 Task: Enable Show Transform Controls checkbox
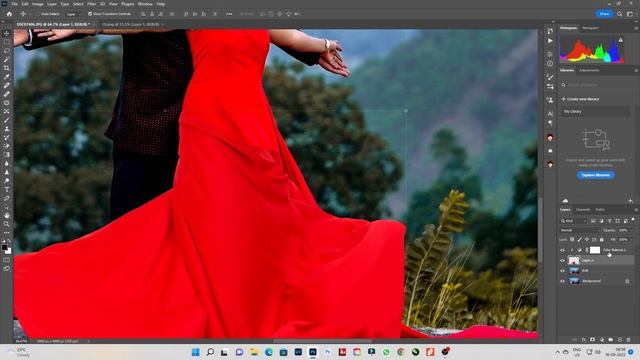pos(90,14)
